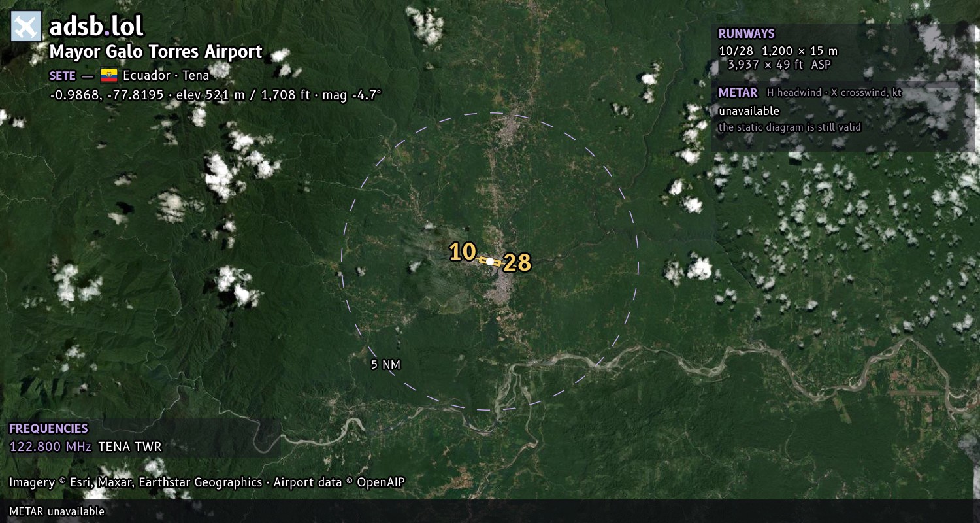Click the RUNWAYS panel header

[746, 34]
